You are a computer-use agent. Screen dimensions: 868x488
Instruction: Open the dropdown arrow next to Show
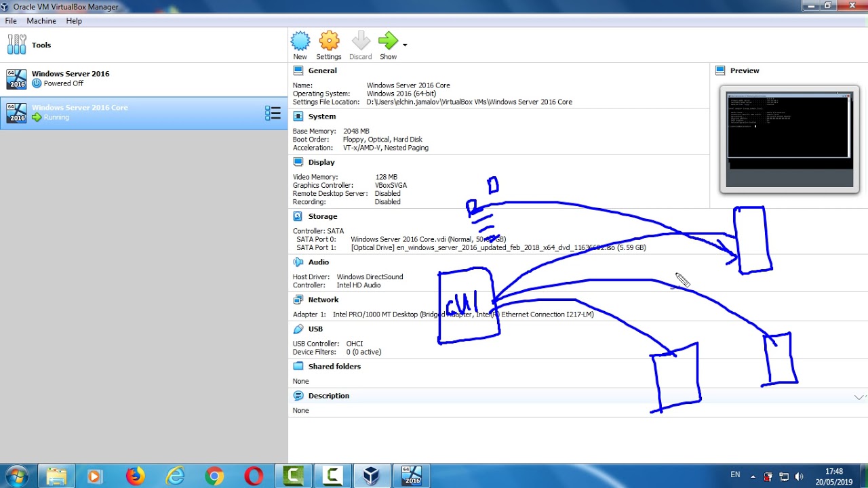coord(405,45)
